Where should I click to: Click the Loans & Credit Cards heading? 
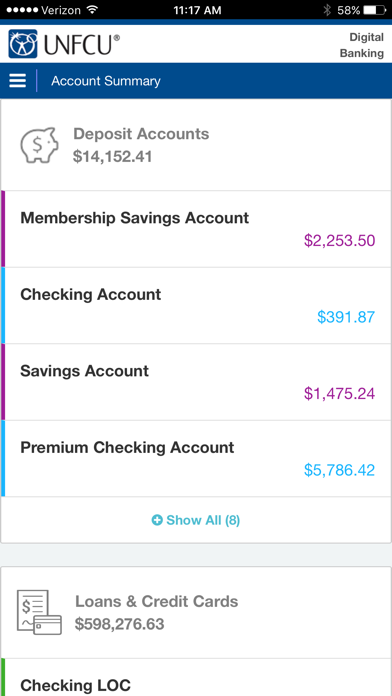click(x=157, y=601)
